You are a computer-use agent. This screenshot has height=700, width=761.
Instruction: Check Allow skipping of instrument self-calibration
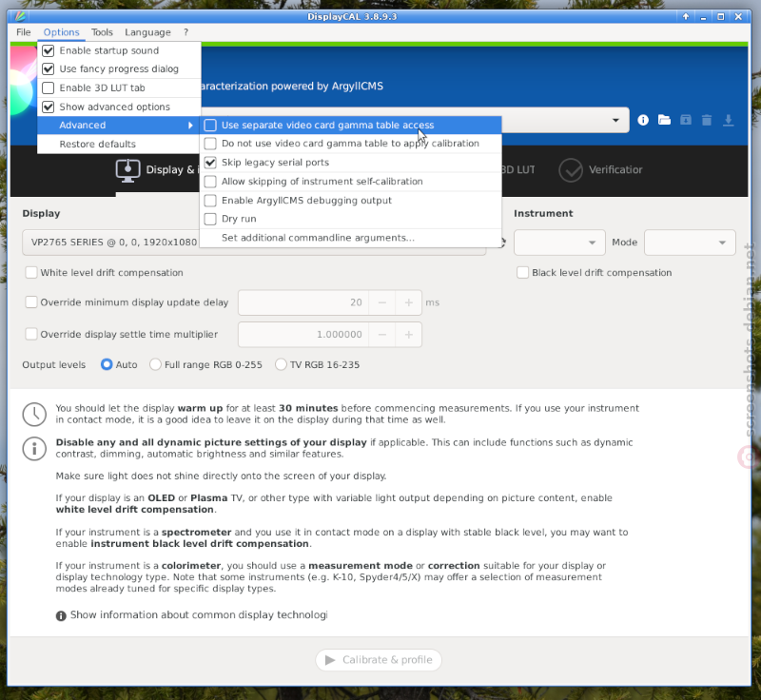point(350,182)
